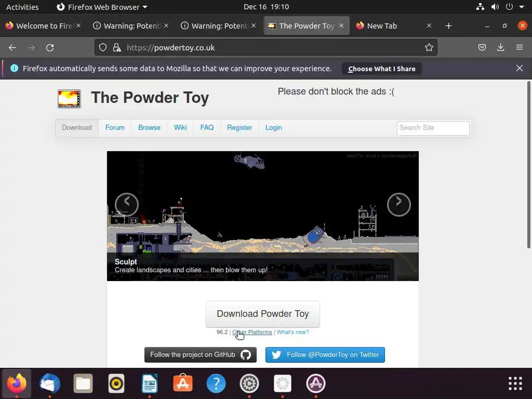Screen dimensions: 532x399
Task: Open Ubuntu Software from the dock
Action: [183, 384]
